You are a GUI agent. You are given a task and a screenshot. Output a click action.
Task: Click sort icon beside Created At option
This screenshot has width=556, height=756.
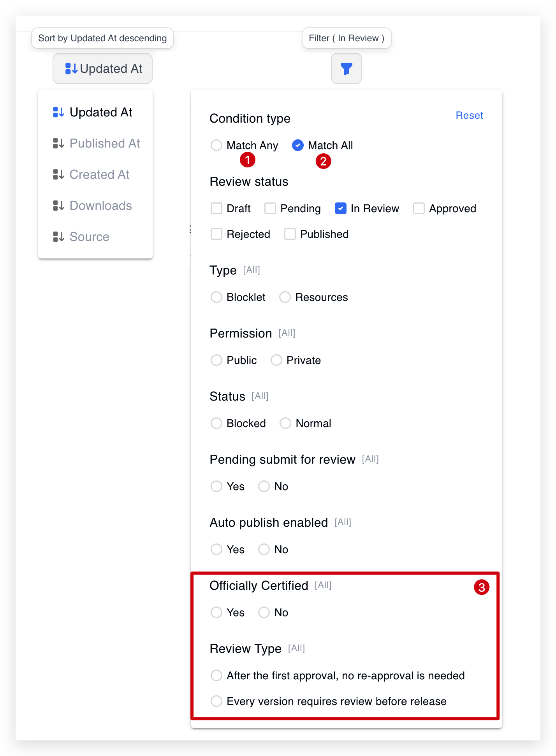point(58,175)
